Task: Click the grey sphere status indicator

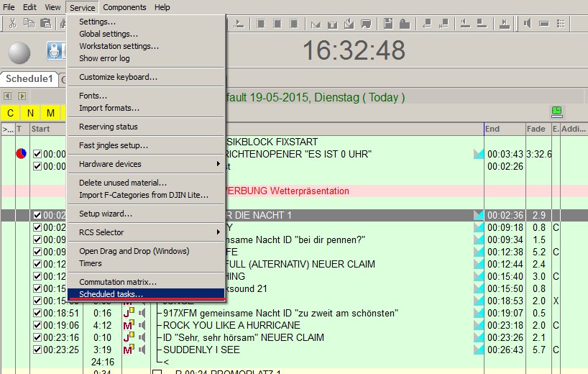Action: [x=19, y=53]
